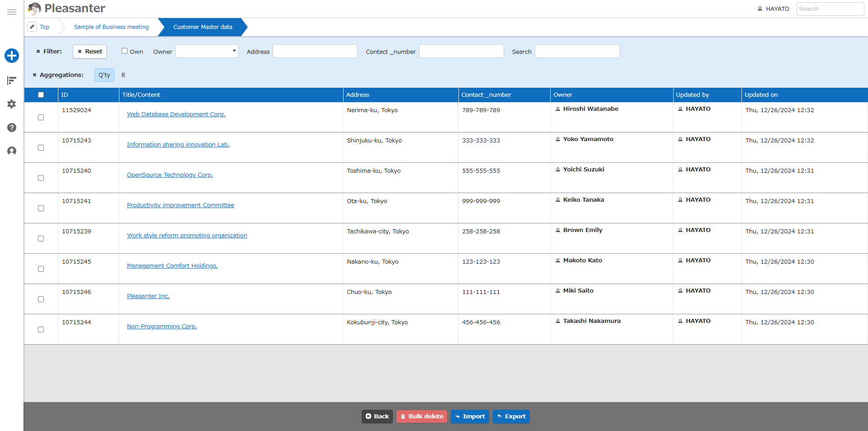868x431 pixels.
Task: Click the Bulk delete button
Action: (x=422, y=417)
